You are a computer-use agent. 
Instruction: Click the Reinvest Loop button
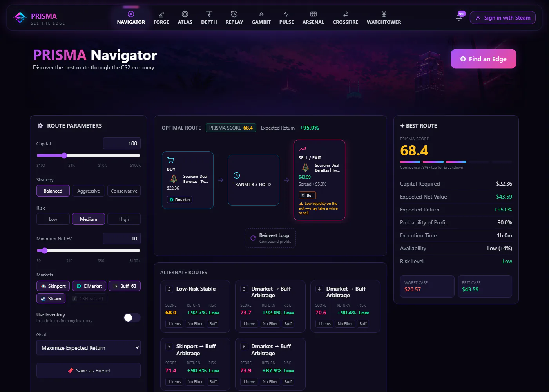coord(270,238)
